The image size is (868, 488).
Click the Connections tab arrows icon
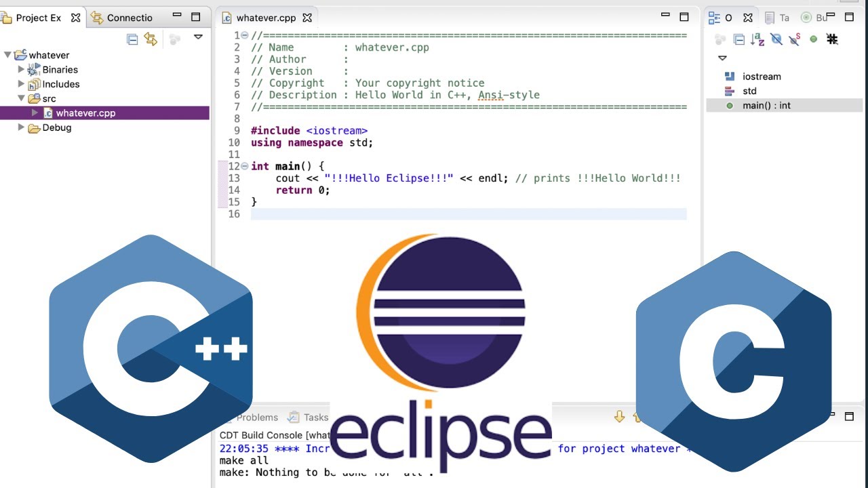[97, 18]
